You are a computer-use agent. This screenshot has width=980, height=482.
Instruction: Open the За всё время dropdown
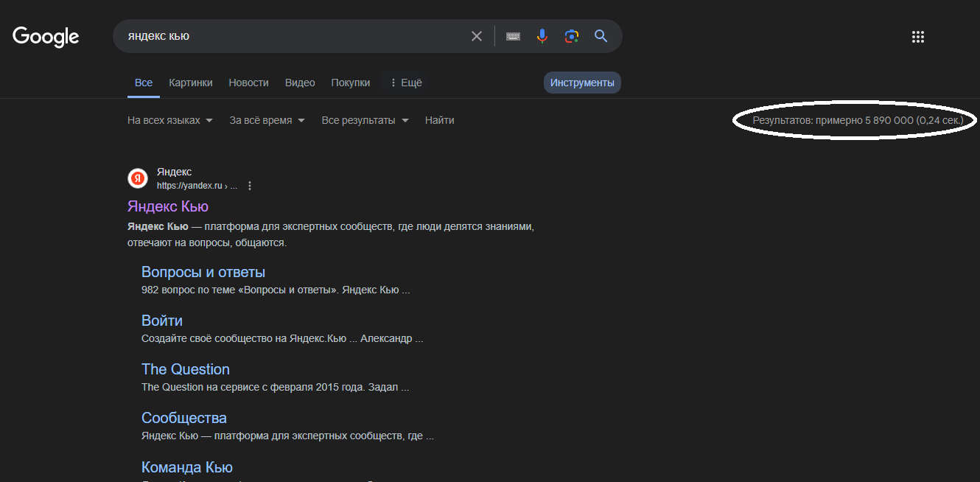tap(267, 120)
